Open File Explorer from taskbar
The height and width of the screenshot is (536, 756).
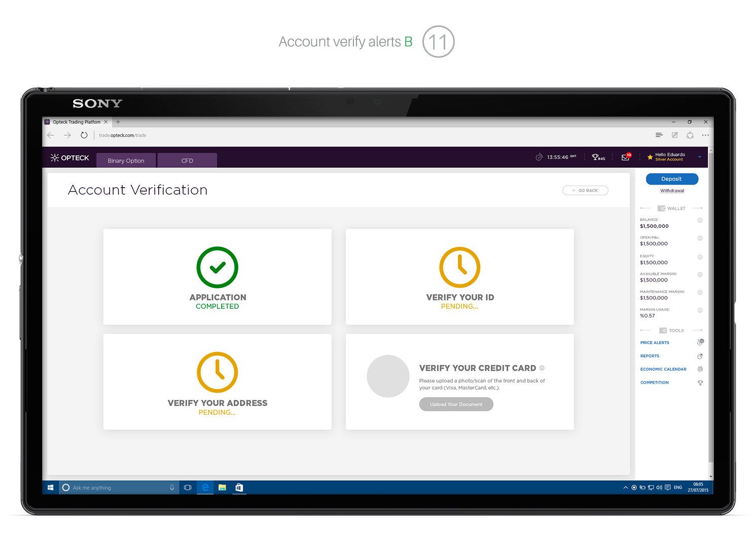[x=222, y=487]
